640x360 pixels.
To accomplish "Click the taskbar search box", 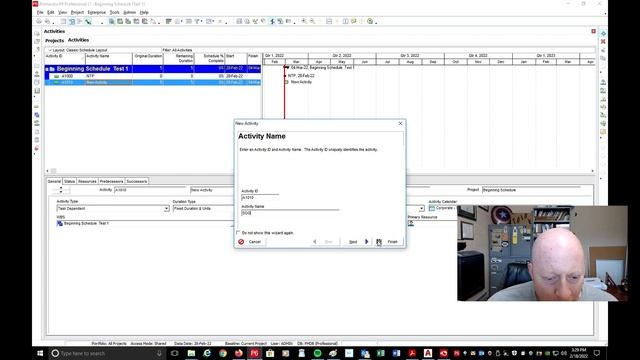I will 108,353.
